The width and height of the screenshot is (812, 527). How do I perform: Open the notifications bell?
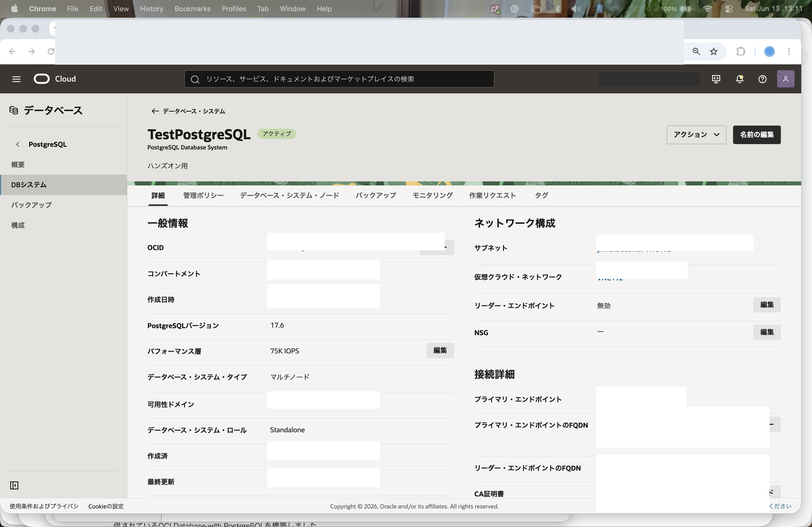tap(739, 79)
